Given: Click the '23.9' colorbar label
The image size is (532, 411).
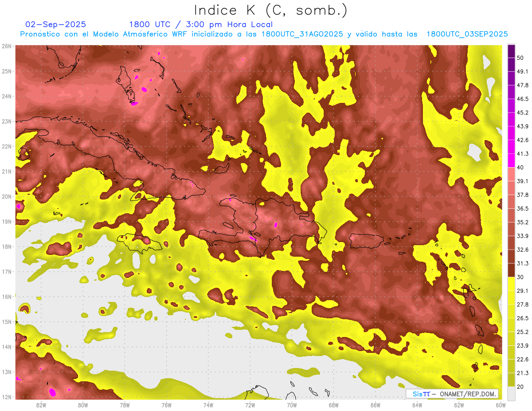Looking at the screenshot, I should click(x=522, y=345).
